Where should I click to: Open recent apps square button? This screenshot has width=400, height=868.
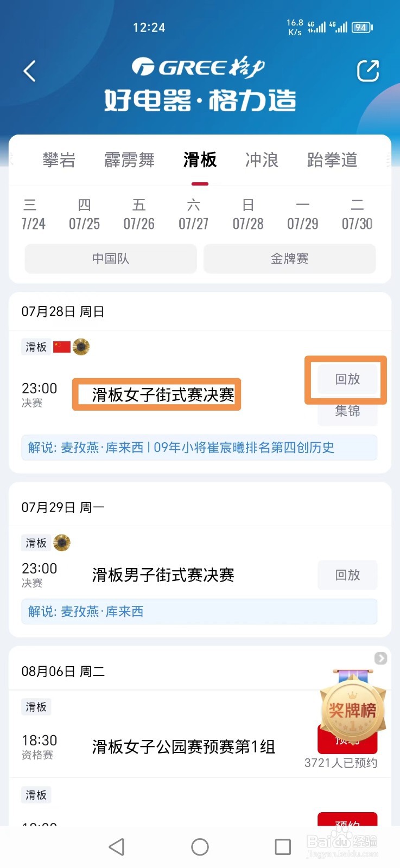tap(283, 847)
